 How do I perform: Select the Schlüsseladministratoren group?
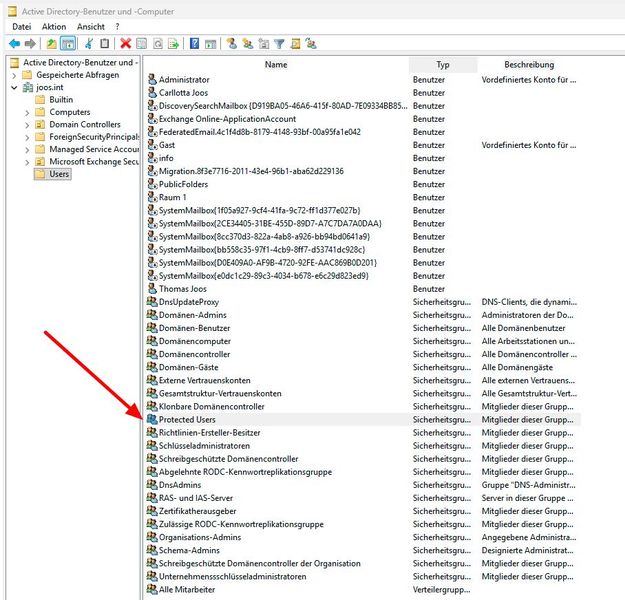204,445
